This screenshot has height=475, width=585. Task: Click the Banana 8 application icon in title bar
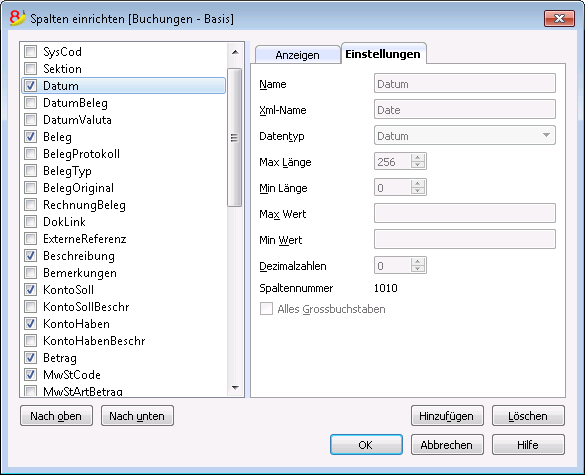[x=18, y=18]
